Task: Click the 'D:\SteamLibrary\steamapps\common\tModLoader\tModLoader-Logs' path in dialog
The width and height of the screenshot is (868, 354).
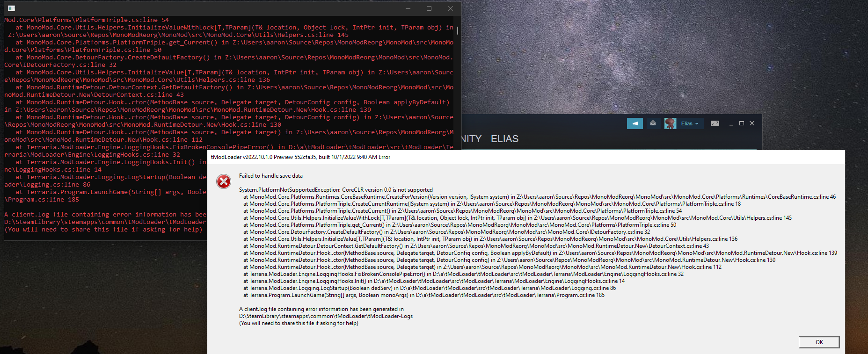Action: click(x=326, y=316)
